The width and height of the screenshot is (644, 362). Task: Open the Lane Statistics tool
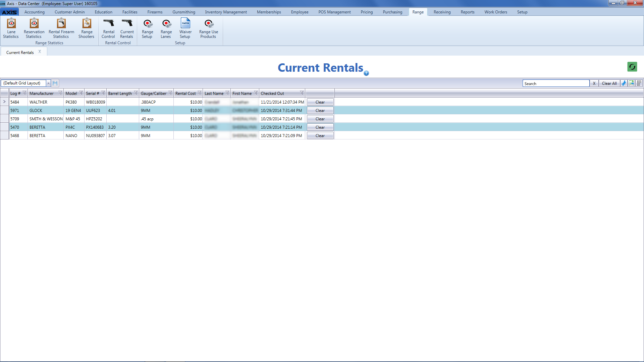pyautogui.click(x=11, y=28)
